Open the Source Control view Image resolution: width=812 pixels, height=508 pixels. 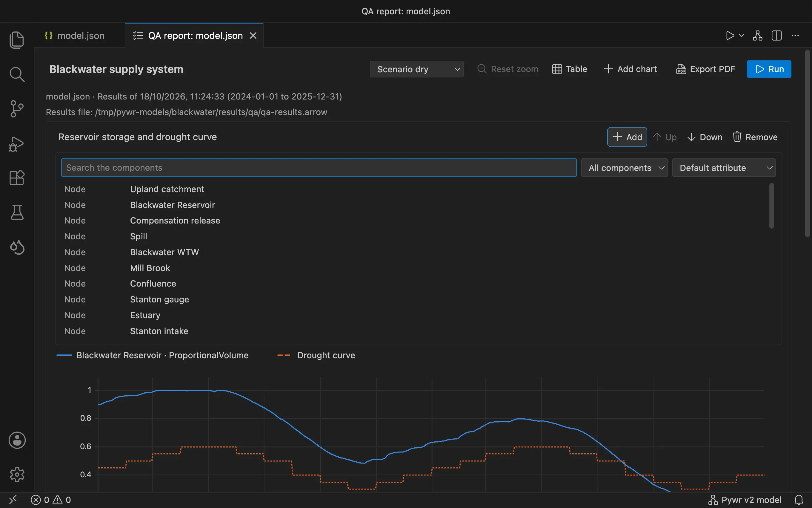(x=17, y=109)
